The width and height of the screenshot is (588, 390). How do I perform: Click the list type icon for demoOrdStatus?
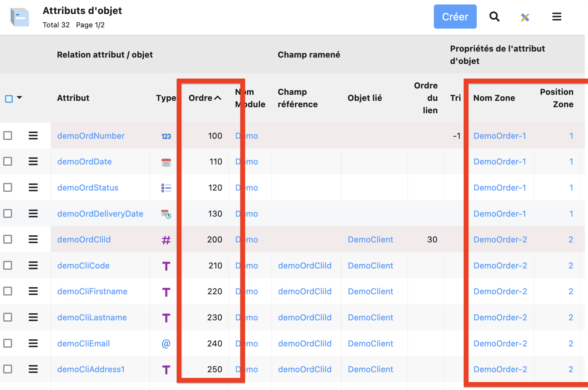point(166,188)
